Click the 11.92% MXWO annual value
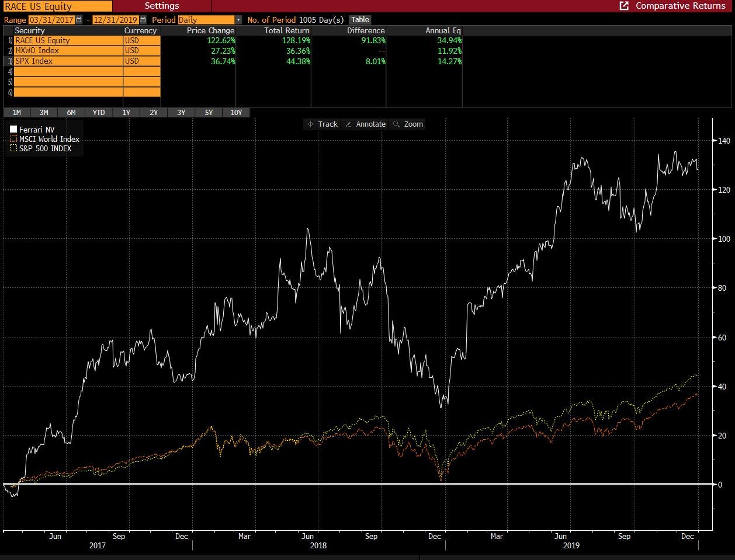Screen dimensions: 735x560 (x=448, y=51)
